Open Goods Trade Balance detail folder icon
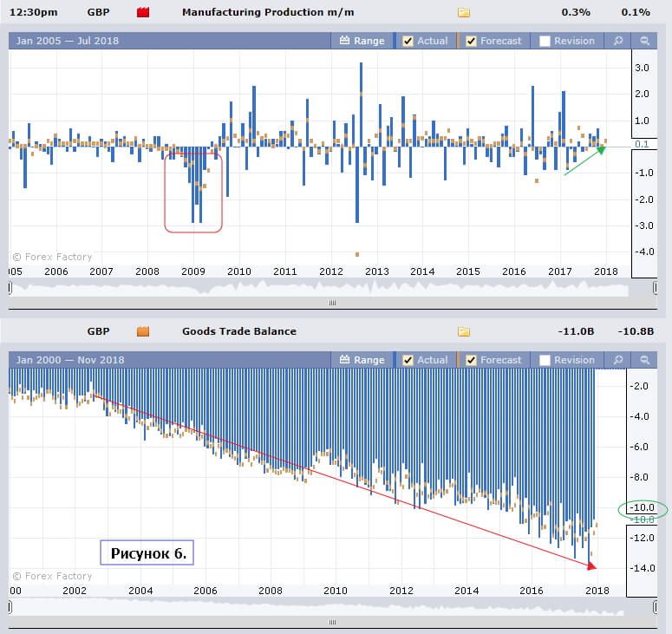The image size is (672, 634). pyautogui.click(x=464, y=331)
